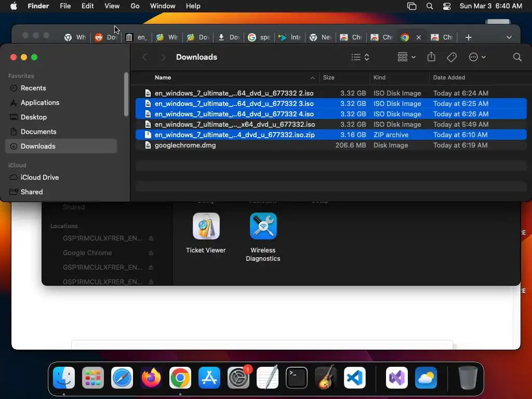Switch to the Reddit Chrome tab
This screenshot has height=399, width=532.
pos(106,37)
